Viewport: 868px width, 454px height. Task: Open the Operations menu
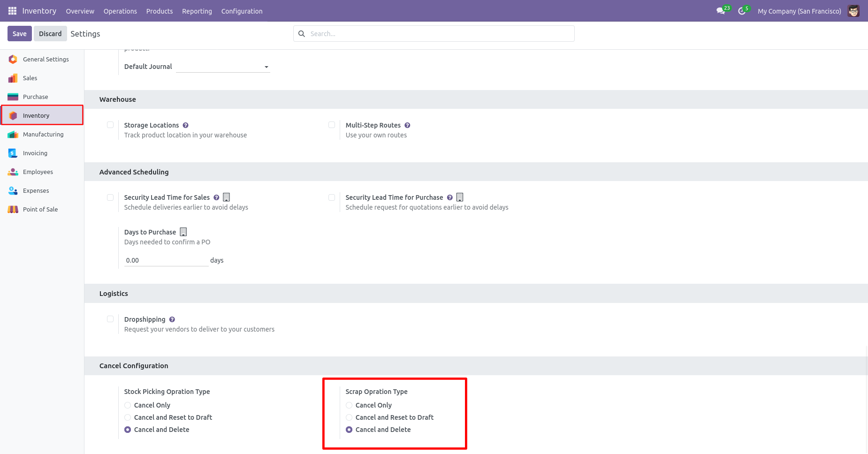(x=120, y=11)
